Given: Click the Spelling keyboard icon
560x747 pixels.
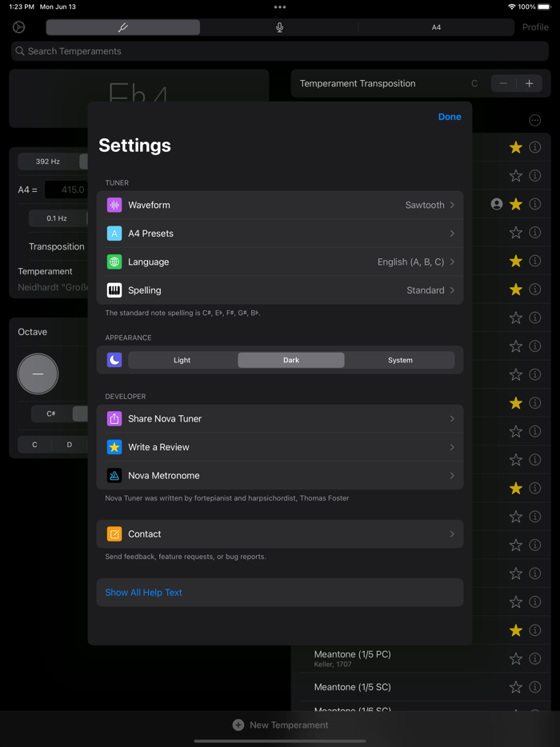Looking at the screenshot, I should [114, 290].
